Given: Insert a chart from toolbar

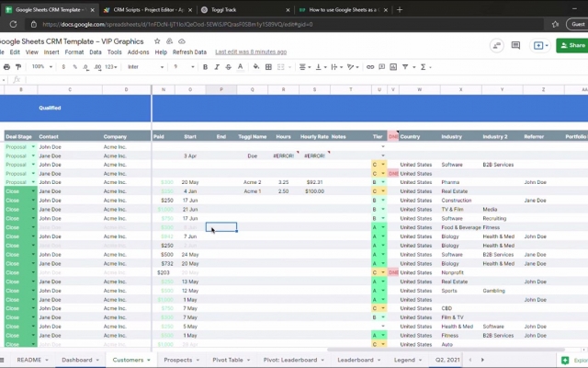Looking at the screenshot, I should [393, 67].
